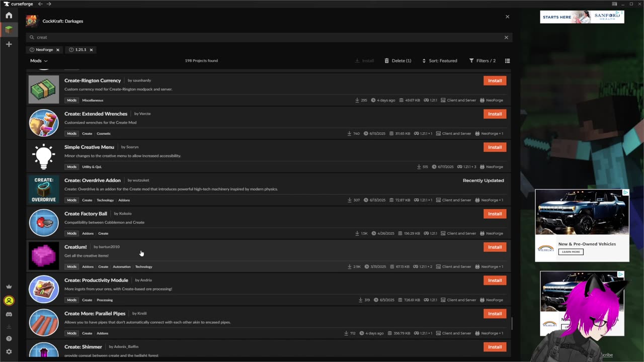Screen dimensions: 644x362
Task: Open Create: Overdrive Addon thumbnail
Action: tap(44, 190)
